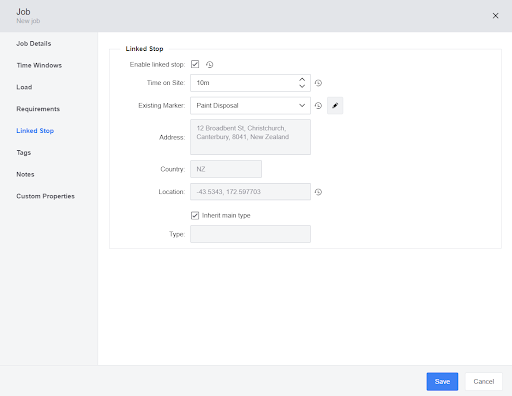
Task: Cancel the job dialog
Action: (x=484, y=382)
